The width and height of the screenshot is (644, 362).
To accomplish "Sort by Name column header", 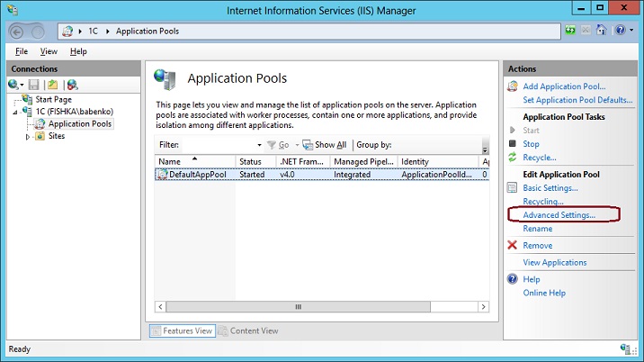I will [194, 162].
